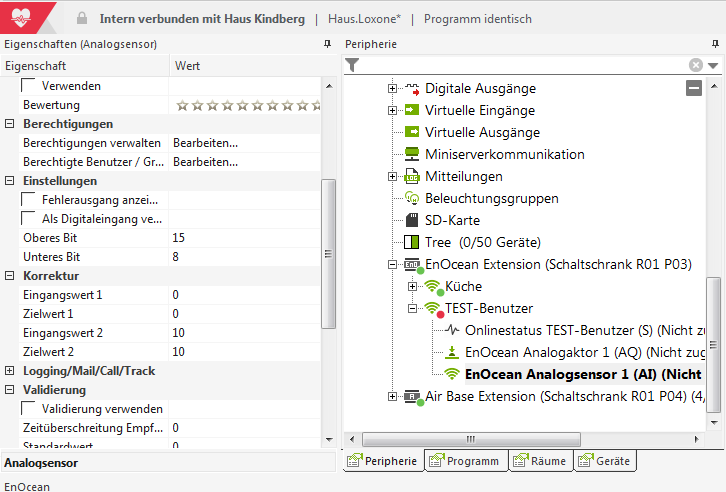The image size is (726, 492).
Task: Collapse the Berechtigungen section
Action: point(9,124)
